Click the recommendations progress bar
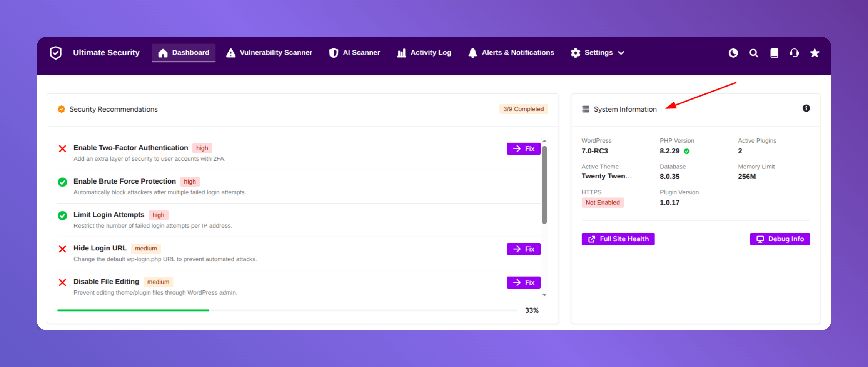868x367 pixels. 287,310
